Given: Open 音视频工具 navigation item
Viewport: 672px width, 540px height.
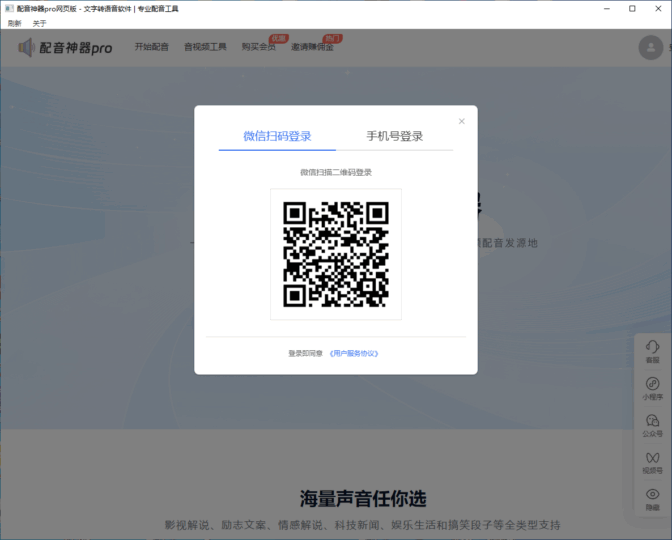Looking at the screenshot, I should 205,47.
